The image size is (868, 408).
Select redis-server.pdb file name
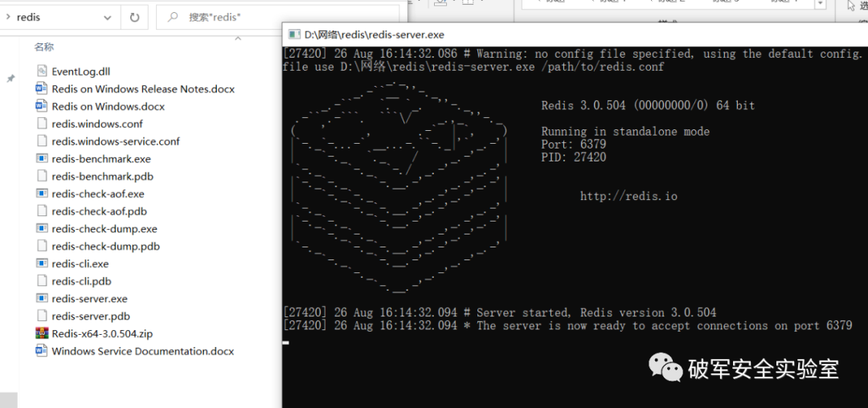(x=91, y=316)
